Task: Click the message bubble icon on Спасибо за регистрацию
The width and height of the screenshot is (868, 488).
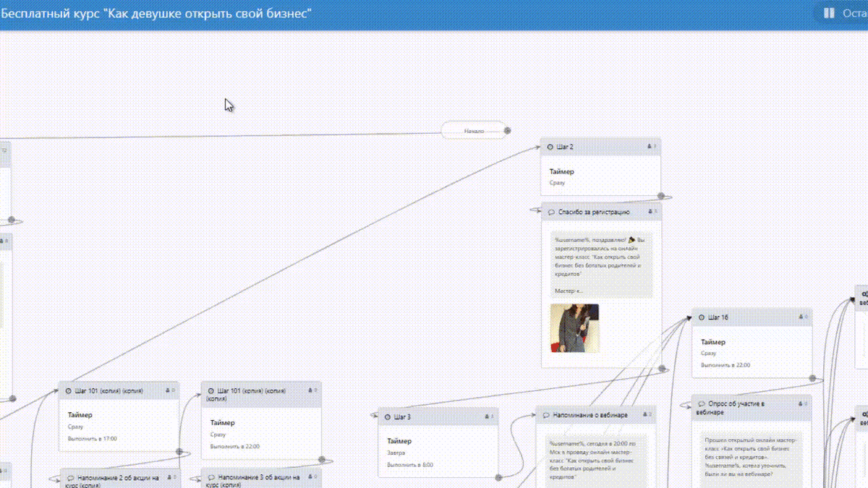Action: coord(551,213)
